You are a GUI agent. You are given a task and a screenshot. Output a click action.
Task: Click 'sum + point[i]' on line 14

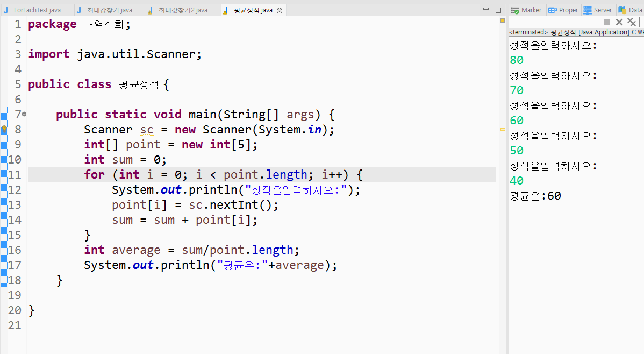point(202,220)
